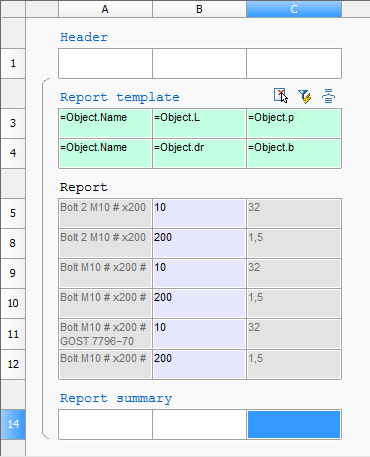Select row 4 header
The width and height of the screenshot is (370, 457).
[x=13, y=153]
